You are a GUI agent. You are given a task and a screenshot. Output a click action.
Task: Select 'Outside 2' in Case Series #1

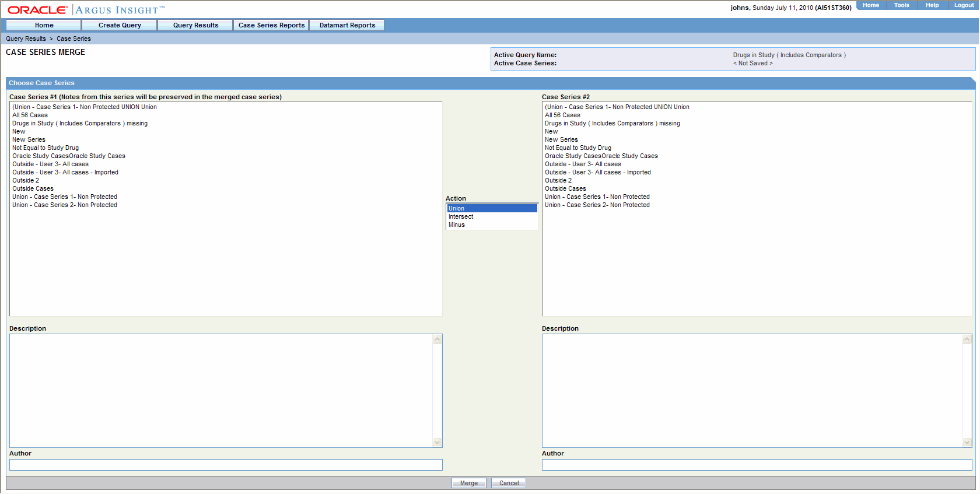pos(225,180)
